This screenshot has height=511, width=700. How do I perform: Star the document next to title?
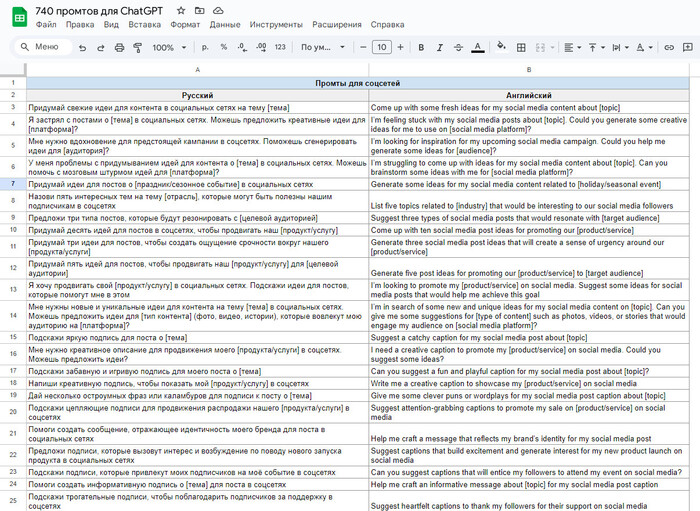pos(182,9)
